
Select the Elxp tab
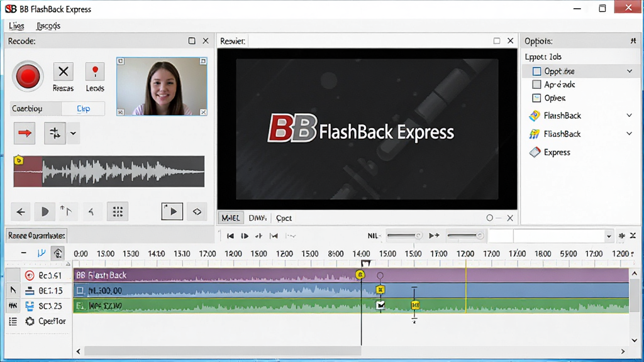coord(84,109)
